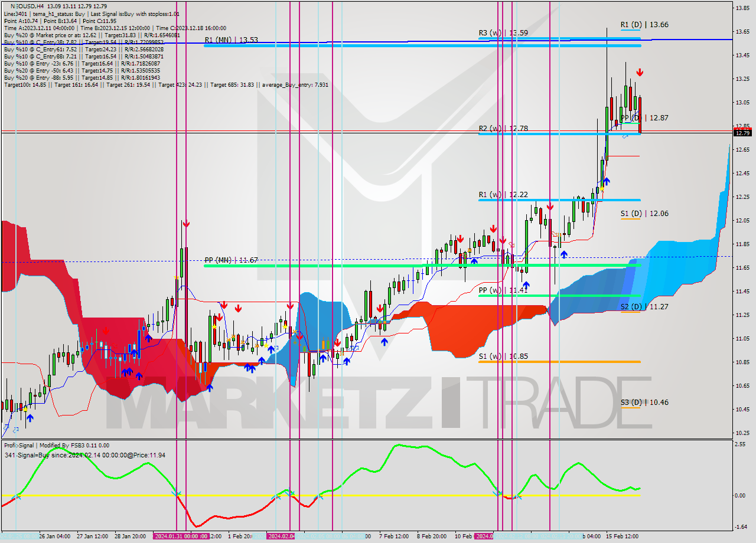Click the 'Profi-Signal | Modified By FSB3' indicator title

click(x=56, y=446)
